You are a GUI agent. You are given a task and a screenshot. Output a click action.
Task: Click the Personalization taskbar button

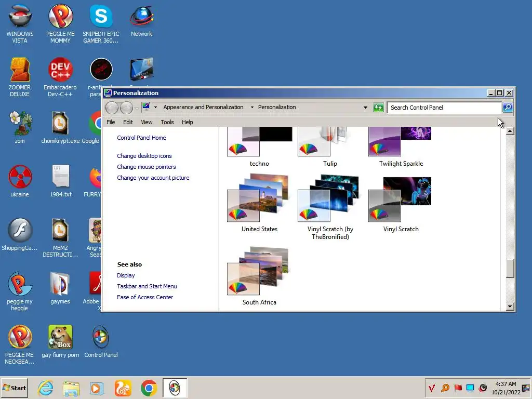[175, 388]
